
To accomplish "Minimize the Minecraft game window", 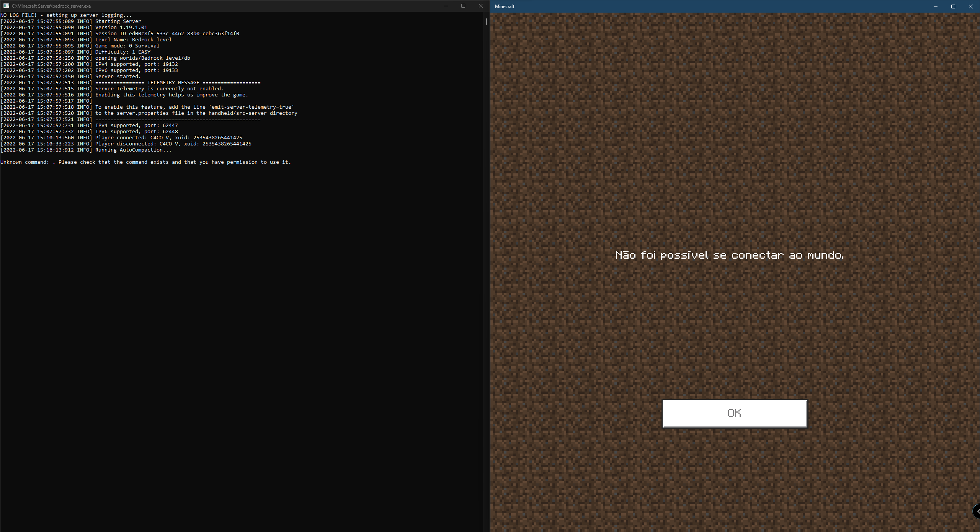I will [935, 6].
